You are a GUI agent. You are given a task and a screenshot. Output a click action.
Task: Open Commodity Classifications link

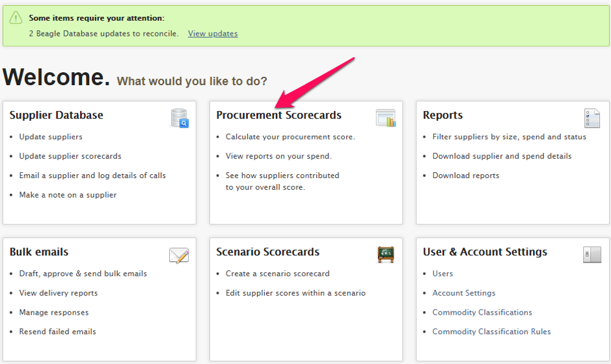click(x=482, y=312)
